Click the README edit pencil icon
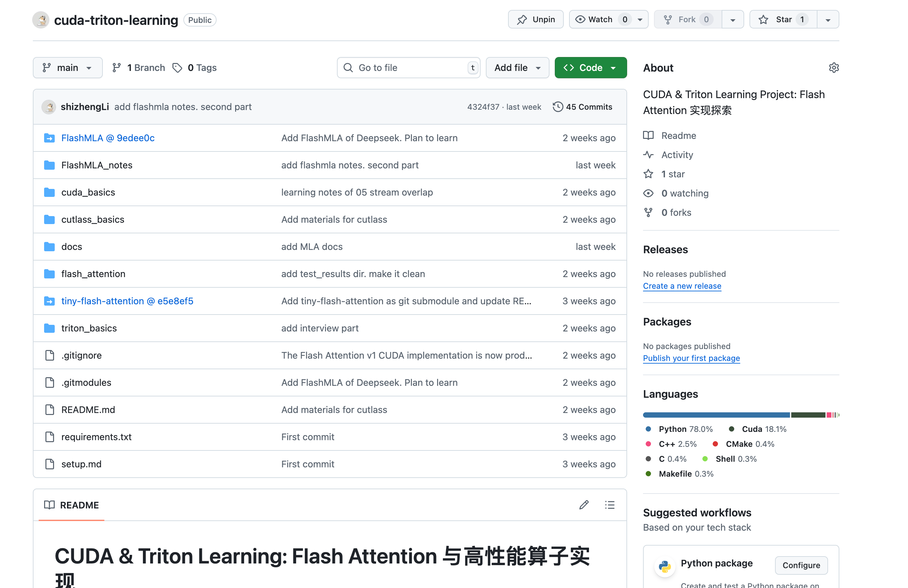908x588 pixels. pos(584,505)
